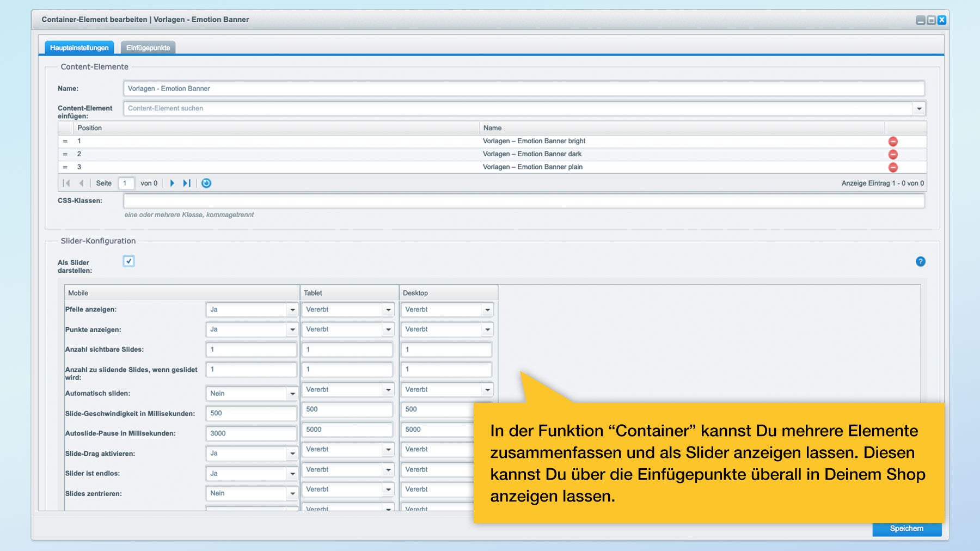Click the Seite page number field
Image resolution: width=980 pixels, height=551 pixels.
[126, 183]
